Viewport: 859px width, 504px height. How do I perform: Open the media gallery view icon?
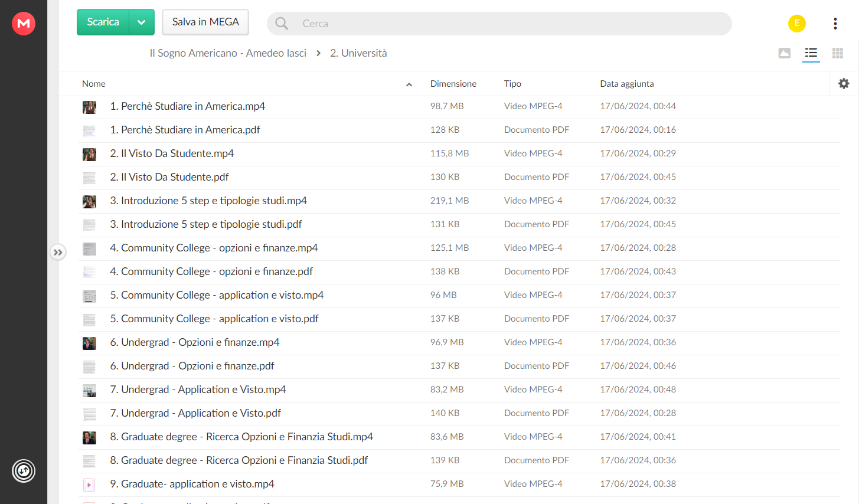tap(785, 53)
